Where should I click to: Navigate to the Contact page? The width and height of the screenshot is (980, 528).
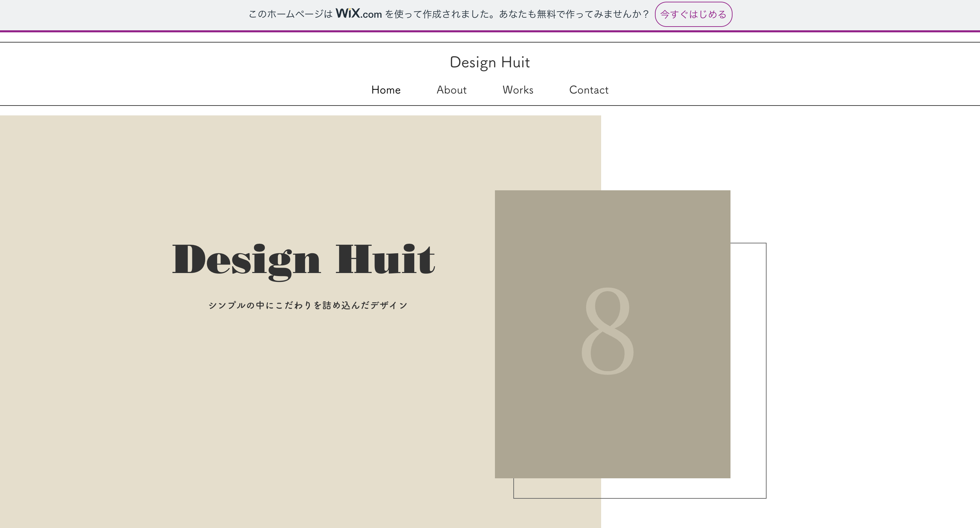coord(589,90)
